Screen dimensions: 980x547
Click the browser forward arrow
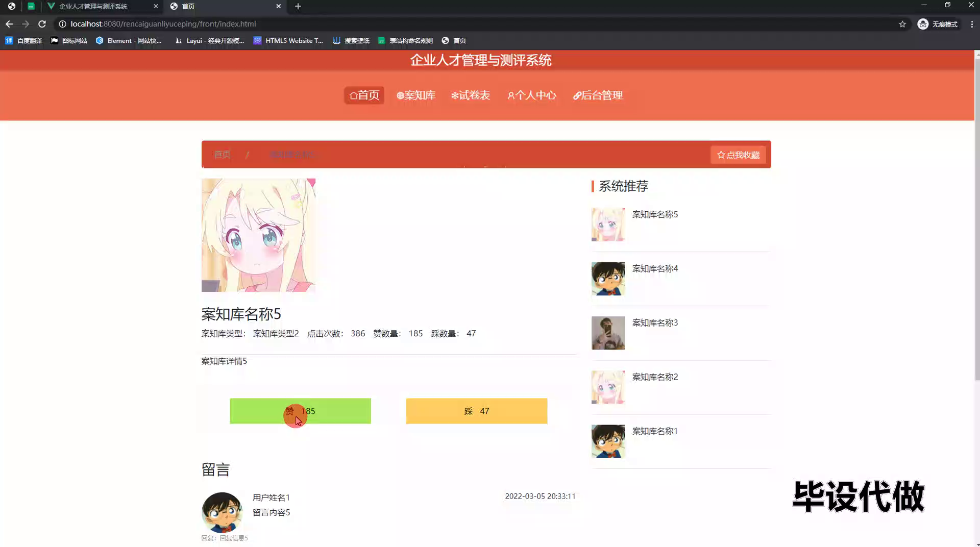26,24
